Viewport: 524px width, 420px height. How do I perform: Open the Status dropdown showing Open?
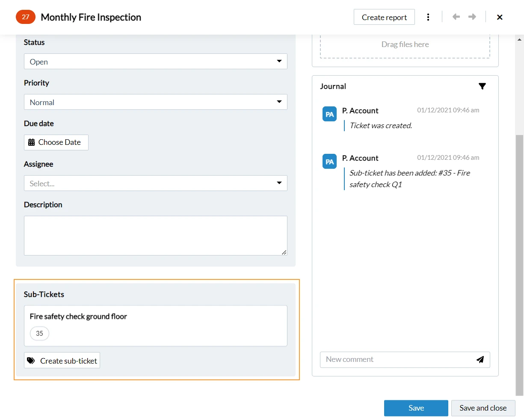[156, 62]
